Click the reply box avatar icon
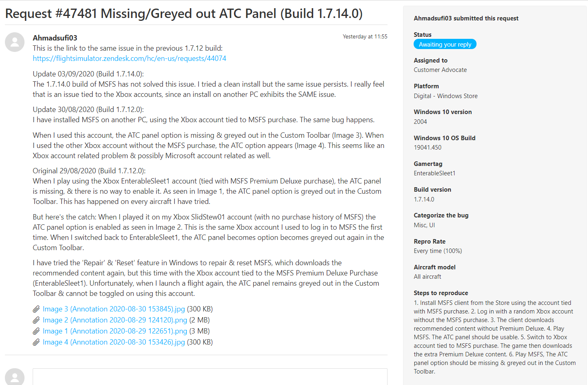Image resolution: width=588 pixels, height=385 pixels. (15, 376)
